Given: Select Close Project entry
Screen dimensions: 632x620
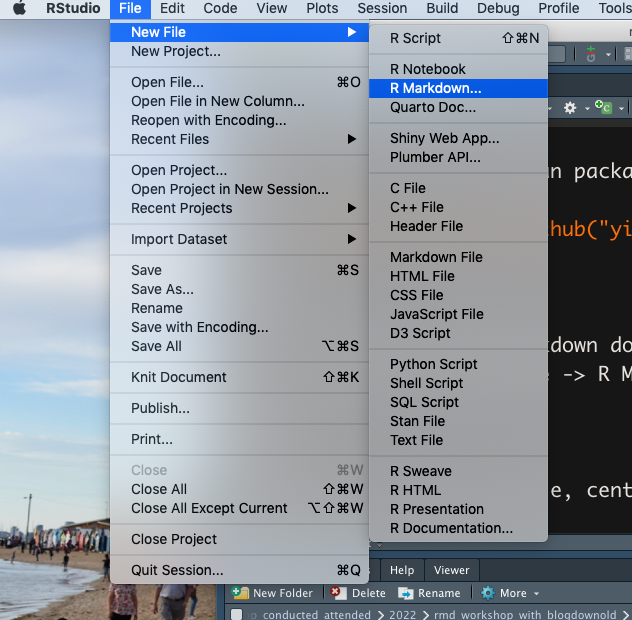Looking at the screenshot, I should pos(239,539).
